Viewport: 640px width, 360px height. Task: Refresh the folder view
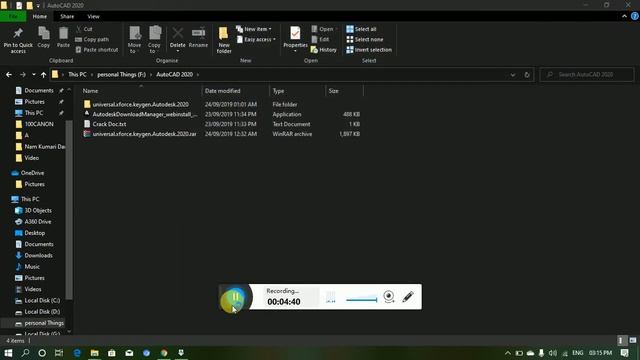tap(527, 75)
